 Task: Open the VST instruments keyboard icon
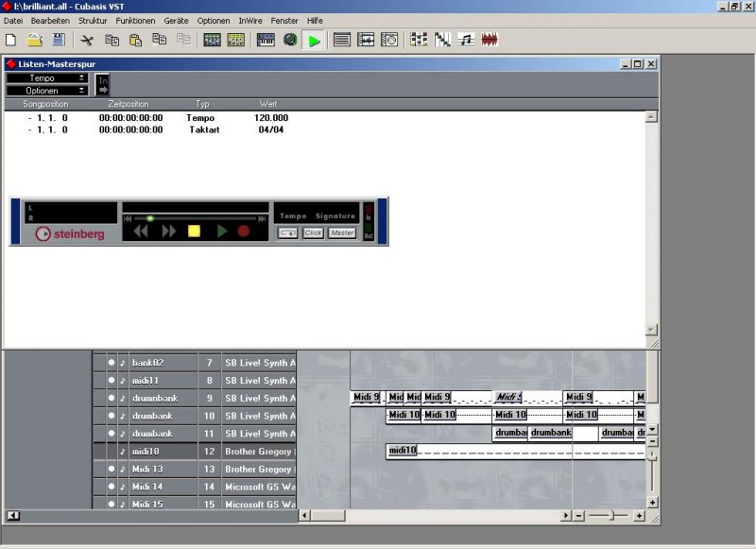pyautogui.click(x=266, y=40)
